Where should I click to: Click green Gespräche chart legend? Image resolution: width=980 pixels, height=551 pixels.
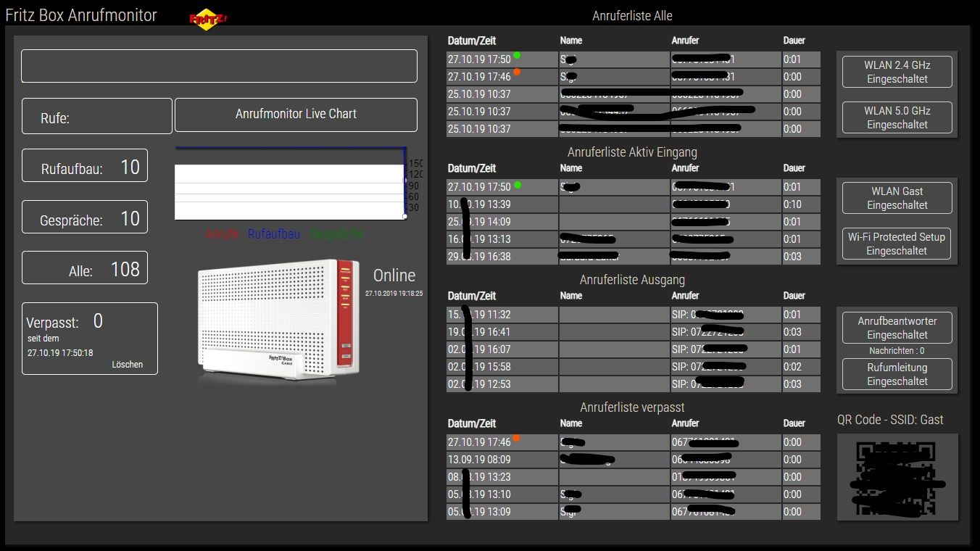tap(337, 234)
